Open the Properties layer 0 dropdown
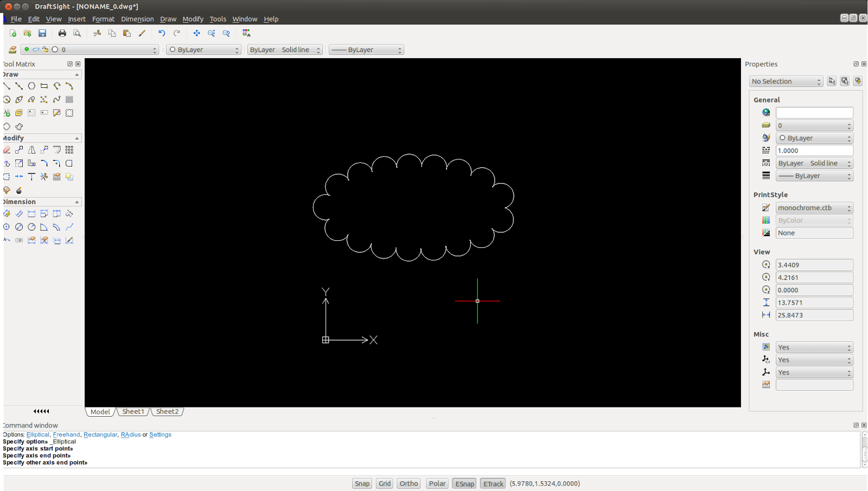868x491 pixels. pos(814,125)
